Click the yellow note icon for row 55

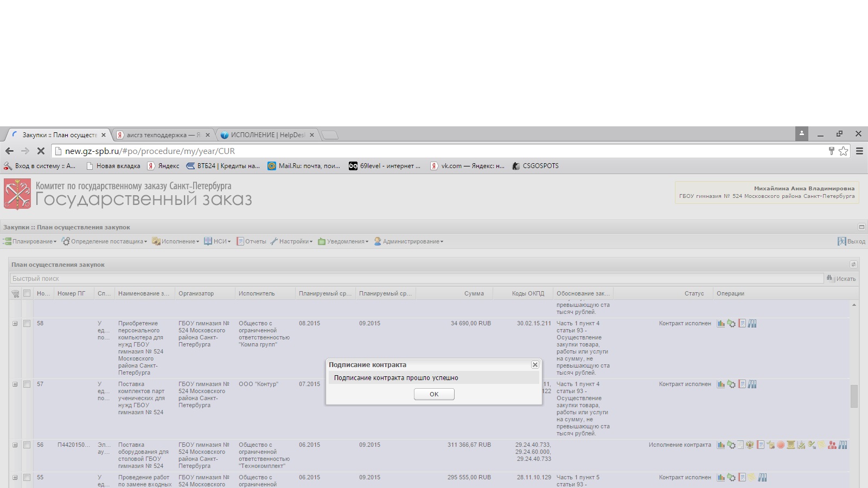752,478
